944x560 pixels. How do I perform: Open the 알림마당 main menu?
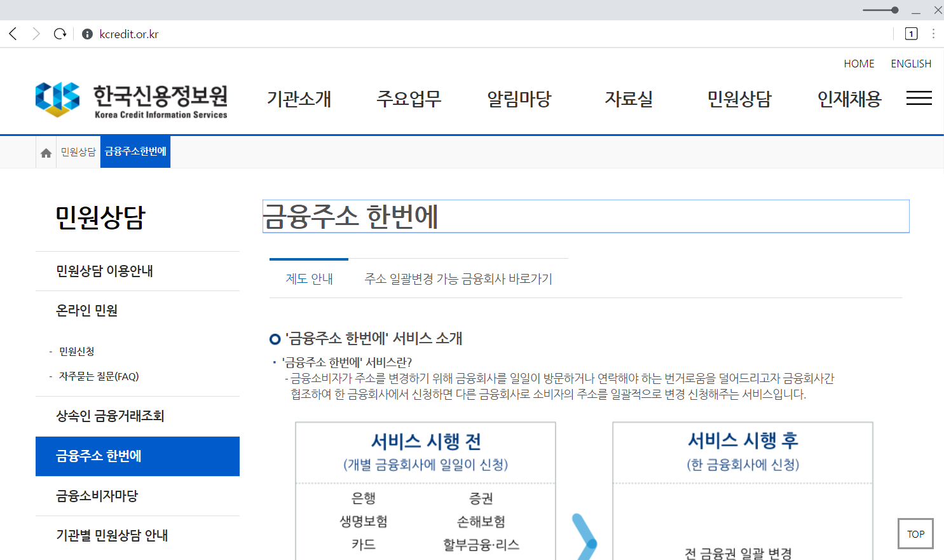pos(519,99)
